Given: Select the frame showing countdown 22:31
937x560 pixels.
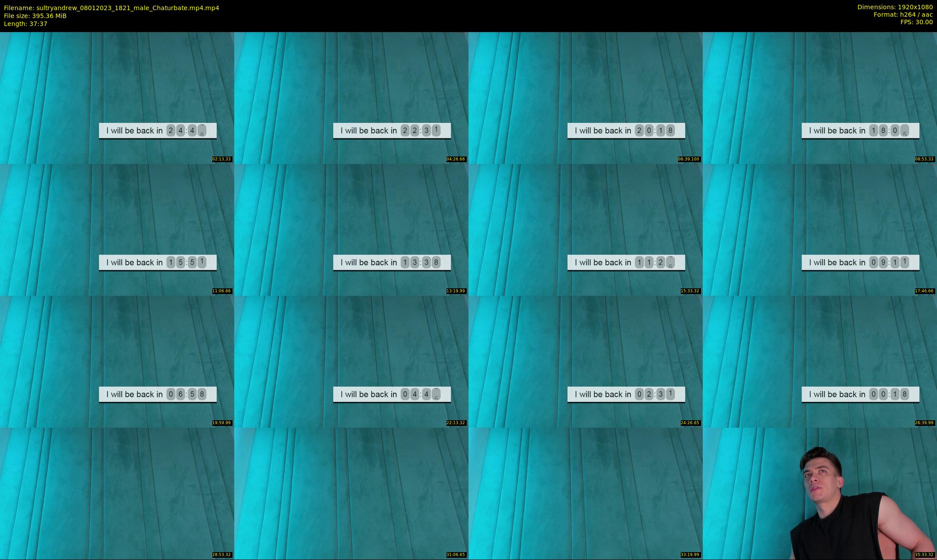Looking at the screenshot, I should click(x=351, y=98).
